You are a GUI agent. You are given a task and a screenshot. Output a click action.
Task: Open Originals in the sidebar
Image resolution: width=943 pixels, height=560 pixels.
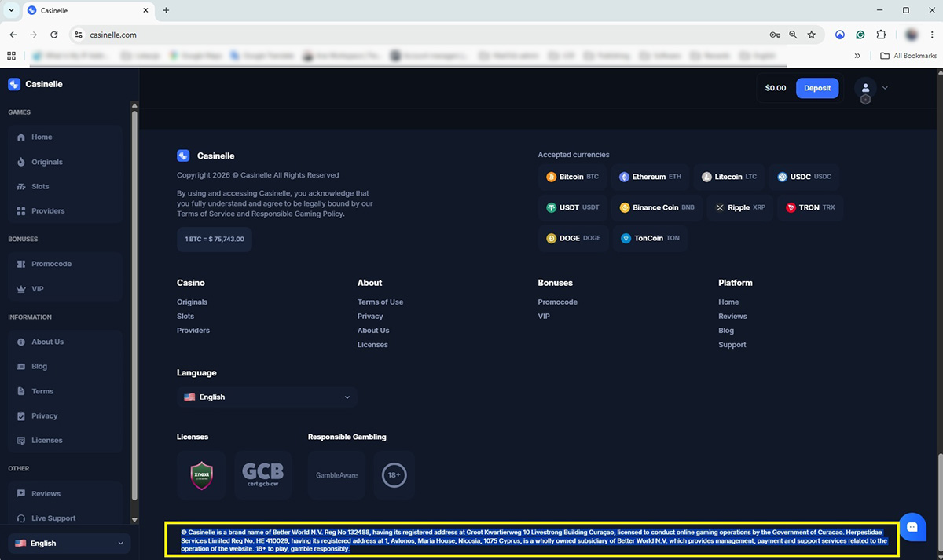tap(67, 162)
